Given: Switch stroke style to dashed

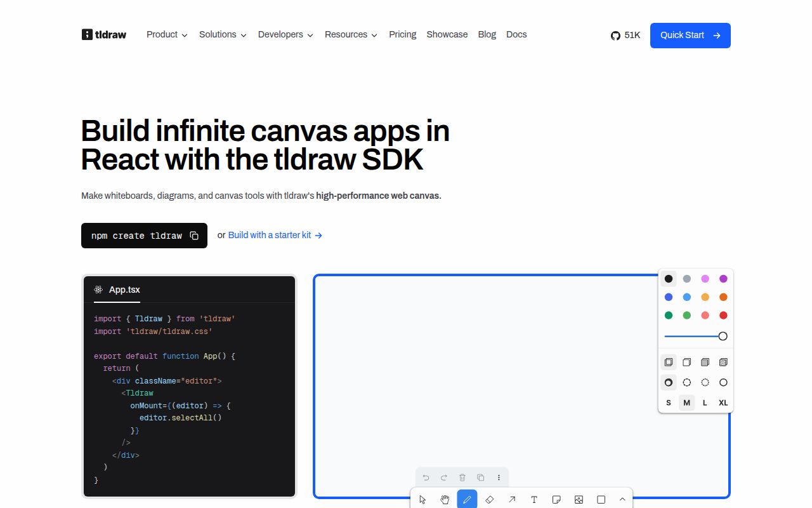Looking at the screenshot, I should click(686, 382).
